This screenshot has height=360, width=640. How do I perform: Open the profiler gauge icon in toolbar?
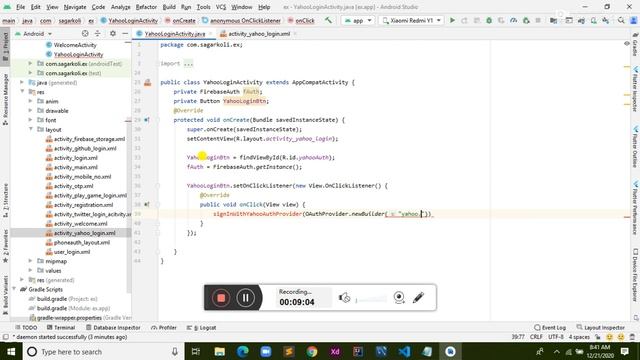coord(513,20)
